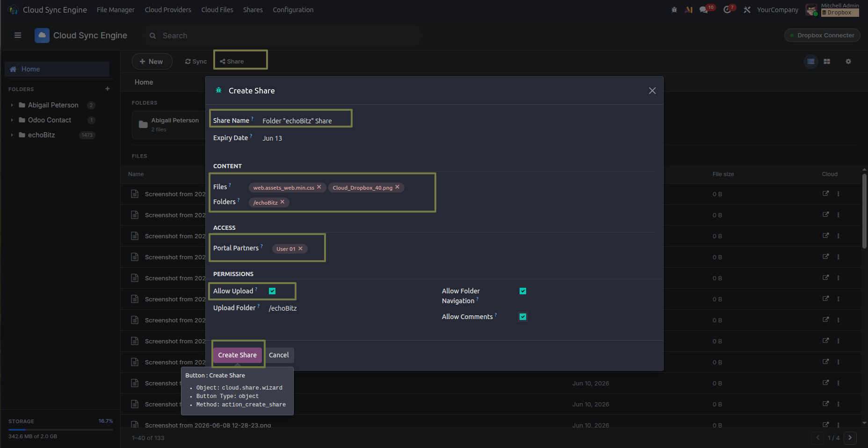Click the Dropbox Connecter status badge
868x448 pixels.
[x=822, y=35]
